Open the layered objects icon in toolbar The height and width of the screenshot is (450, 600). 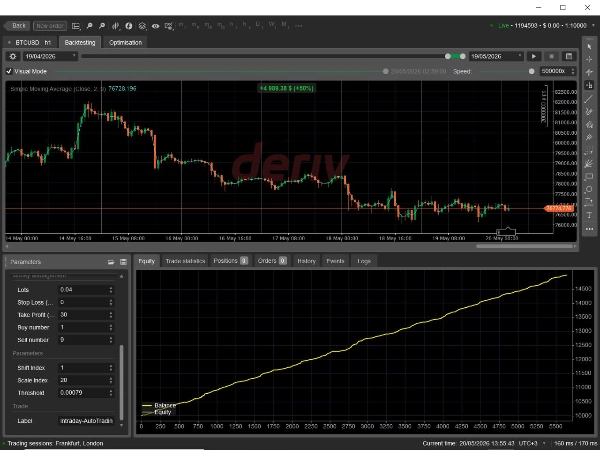(x=142, y=26)
